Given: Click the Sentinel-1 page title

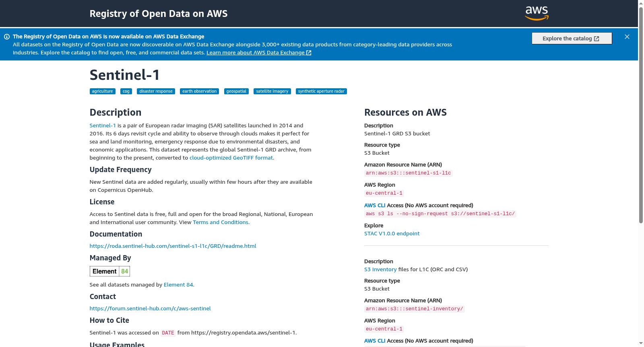Looking at the screenshot, I should 125,75.
